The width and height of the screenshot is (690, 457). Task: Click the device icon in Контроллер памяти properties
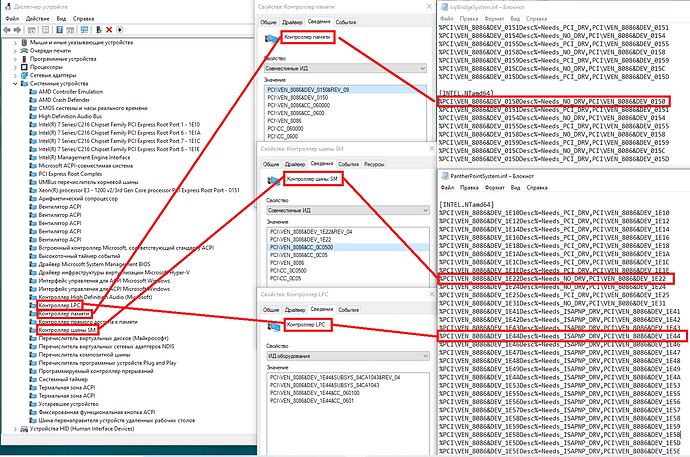pos(272,39)
